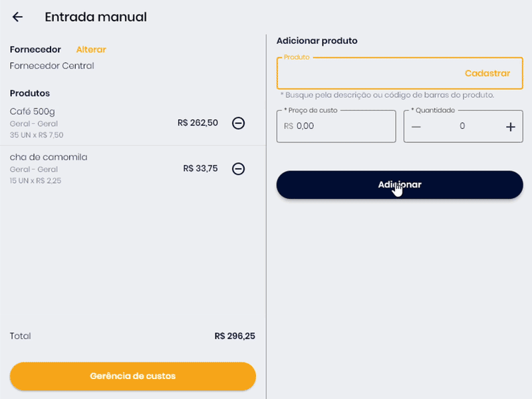Go back using the arrow icon
Viewport: 532px width, 399px height.
tap(17, 17)
